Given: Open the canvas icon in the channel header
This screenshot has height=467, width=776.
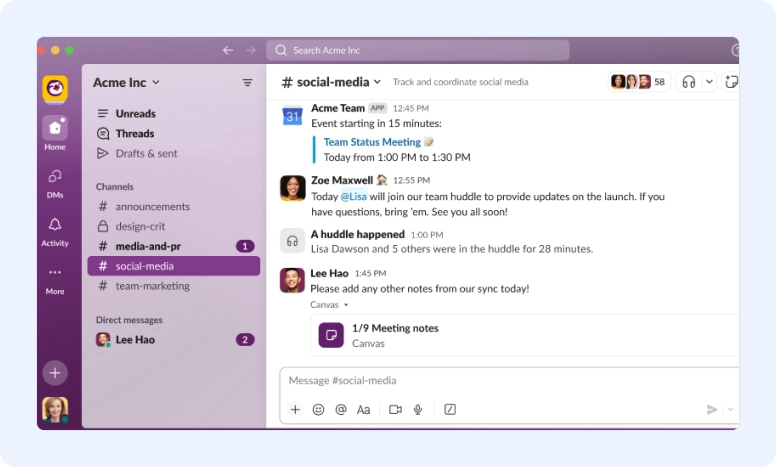Looking at the screenshot, I should tap(731, 82).
